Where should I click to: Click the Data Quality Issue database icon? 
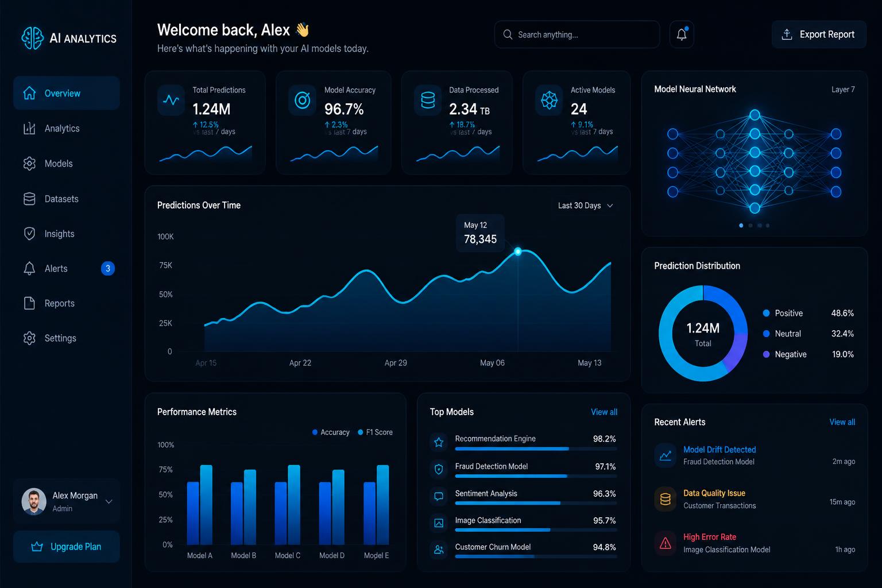[x=666, y=499]
